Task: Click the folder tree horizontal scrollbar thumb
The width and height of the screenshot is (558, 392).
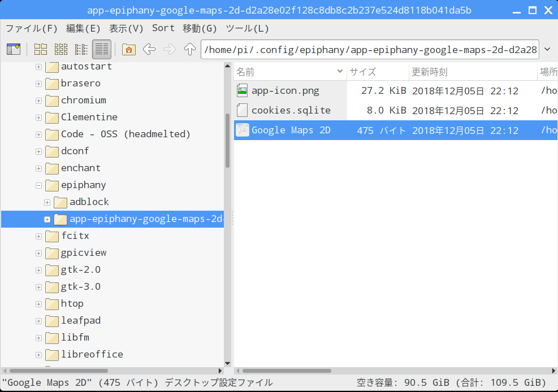Action: (x=59, y=371)
